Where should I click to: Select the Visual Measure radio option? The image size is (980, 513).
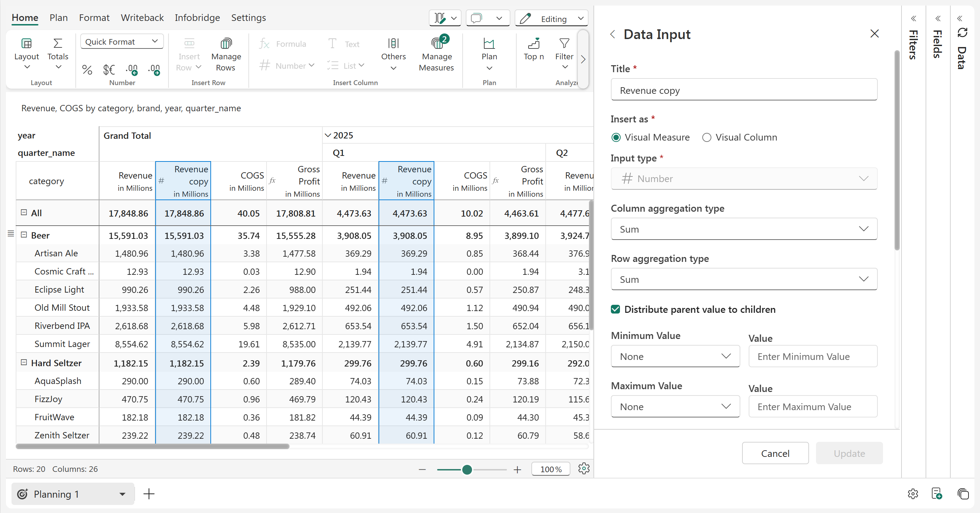[x=616, y=137]
